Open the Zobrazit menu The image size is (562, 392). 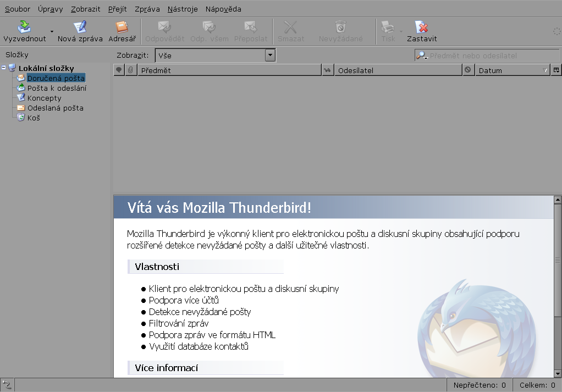(85, 9)
